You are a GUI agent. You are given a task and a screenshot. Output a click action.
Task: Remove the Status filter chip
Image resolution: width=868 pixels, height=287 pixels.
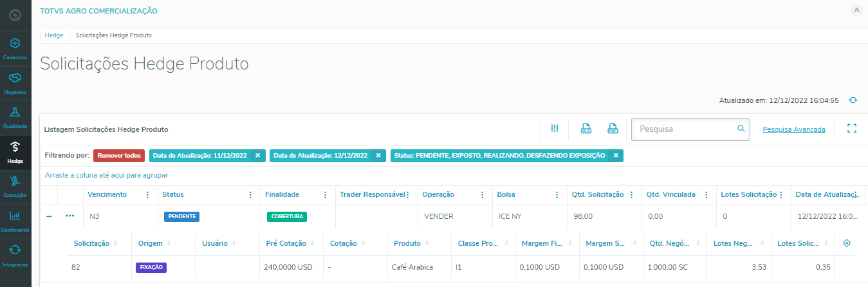tap(616, 156)
